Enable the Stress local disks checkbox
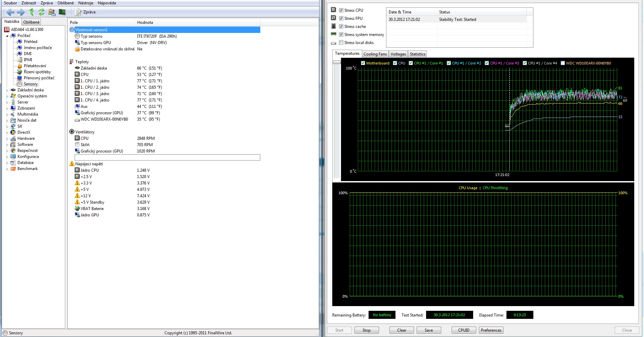This screenshot has width=644, height=337. click(341, 43)
